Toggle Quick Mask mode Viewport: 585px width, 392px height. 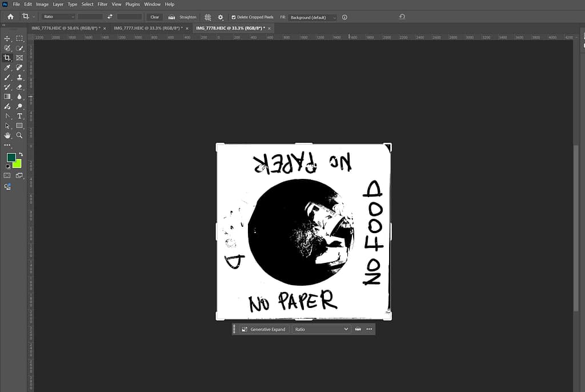point(7,175)
